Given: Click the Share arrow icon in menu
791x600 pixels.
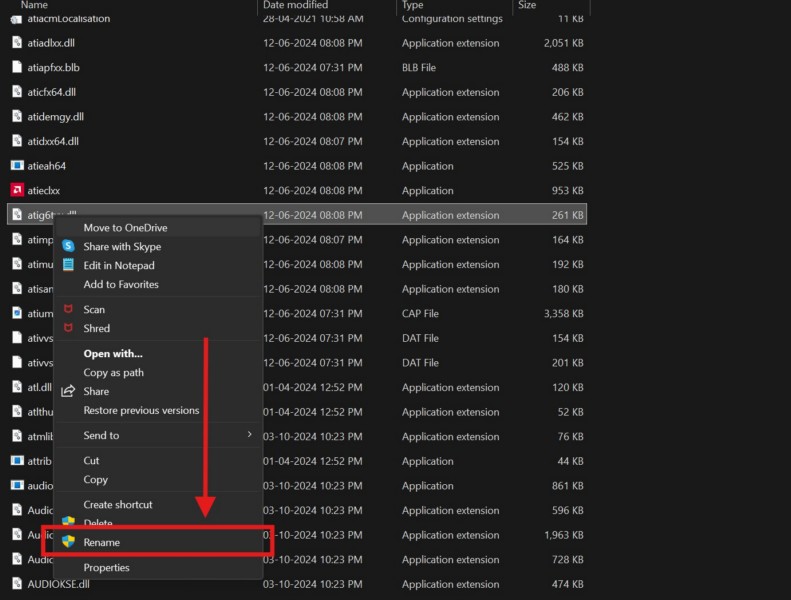Looking at the screenshot, I should (68, 391).
